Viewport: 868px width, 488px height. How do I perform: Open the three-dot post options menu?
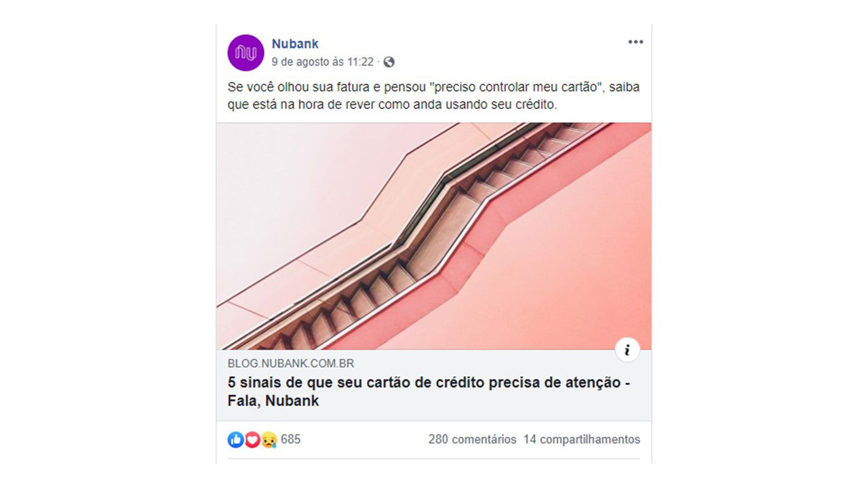(635, 42)
